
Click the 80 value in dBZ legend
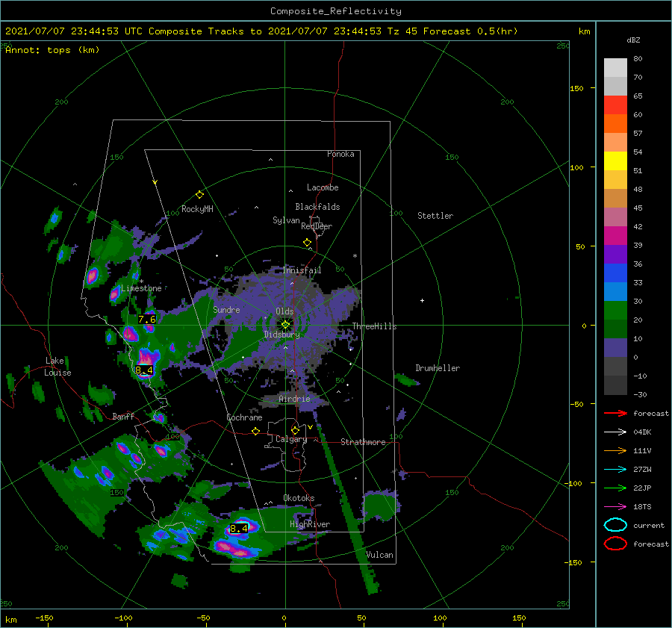pyautogui.click(x=638, y=59)
